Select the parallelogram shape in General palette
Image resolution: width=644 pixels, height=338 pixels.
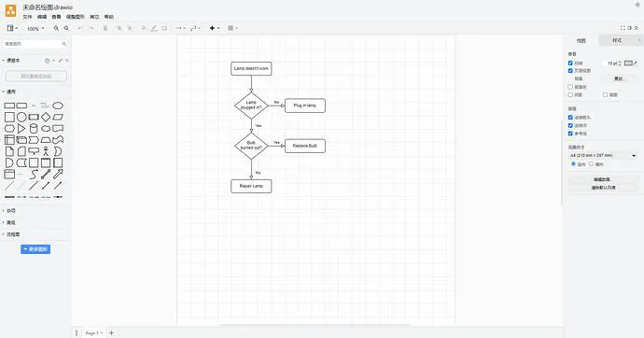[58, 117]
